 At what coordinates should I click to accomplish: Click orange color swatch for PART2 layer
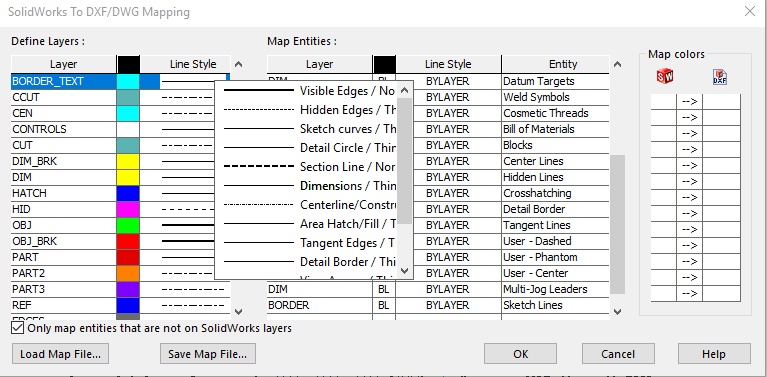[x=128, y=273]
